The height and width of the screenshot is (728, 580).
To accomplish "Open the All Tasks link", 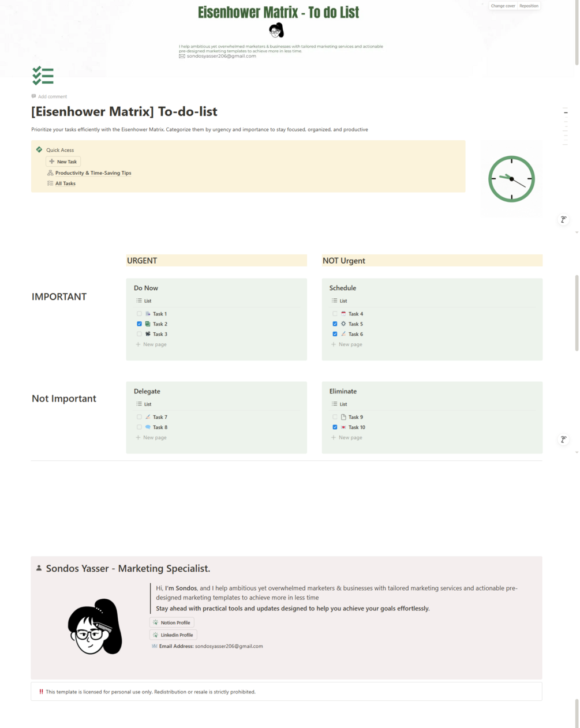I will (65, 183).
